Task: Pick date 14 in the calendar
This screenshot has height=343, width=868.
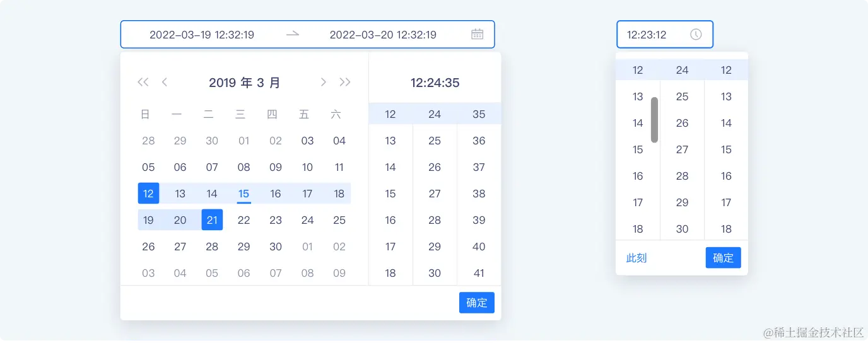Action: point(212,194)
